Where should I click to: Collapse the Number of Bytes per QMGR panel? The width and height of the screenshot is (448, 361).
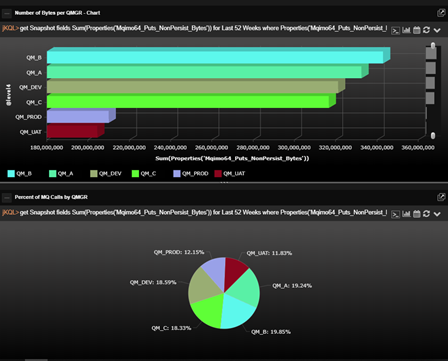[7, 13]
